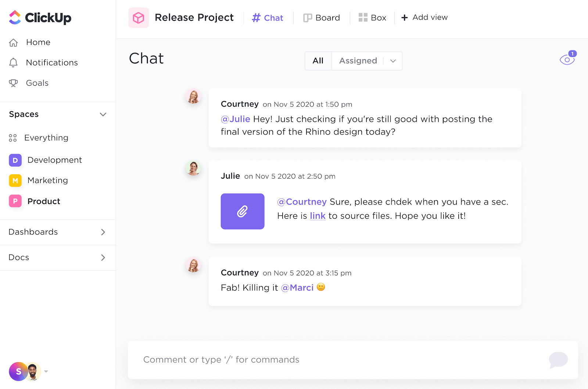Click the Marketing space icon

coord(15,181)
